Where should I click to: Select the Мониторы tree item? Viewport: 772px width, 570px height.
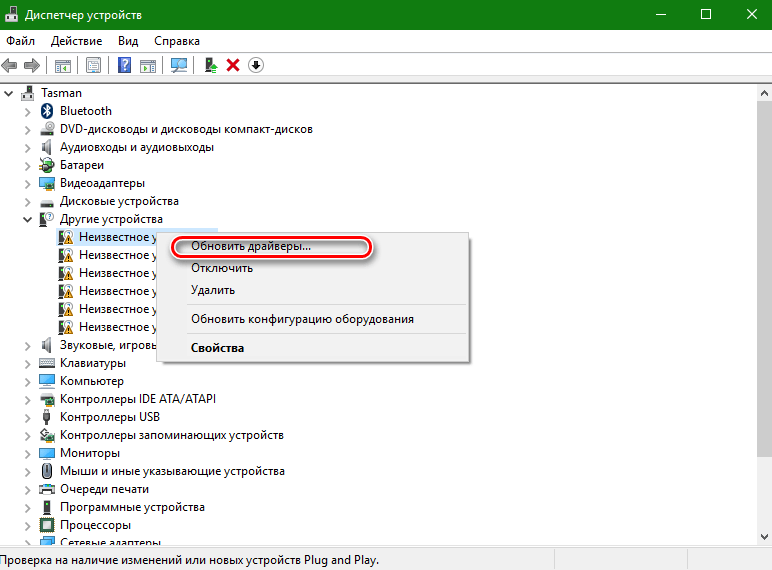tap(90, 453)
